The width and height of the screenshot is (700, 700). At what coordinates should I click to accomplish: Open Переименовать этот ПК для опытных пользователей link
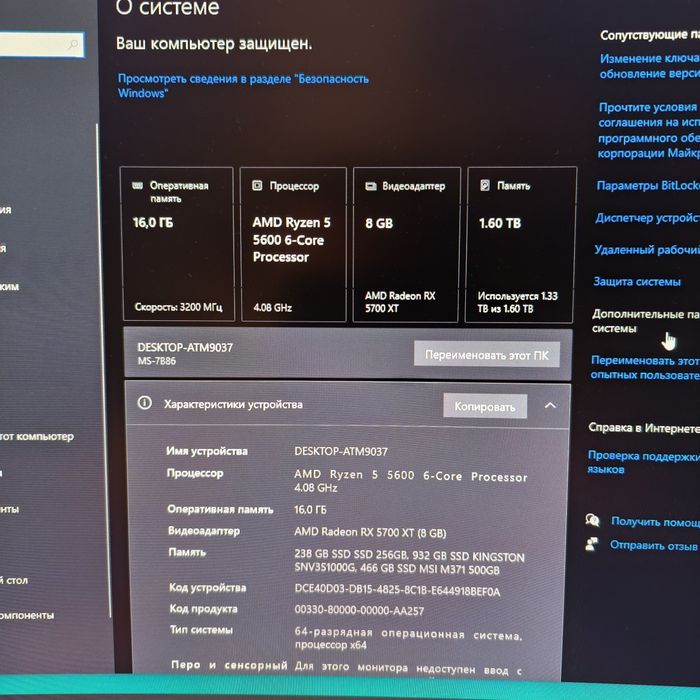click(645, 367)
